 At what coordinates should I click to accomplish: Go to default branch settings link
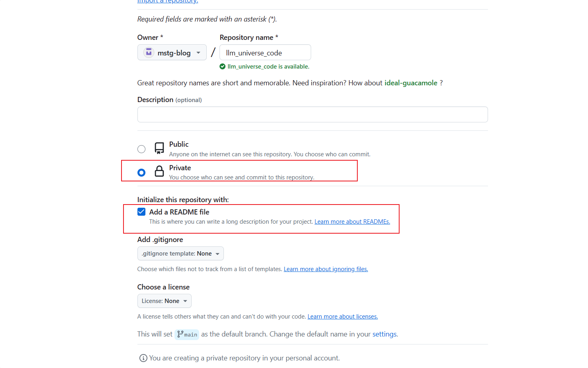point(384,334)
